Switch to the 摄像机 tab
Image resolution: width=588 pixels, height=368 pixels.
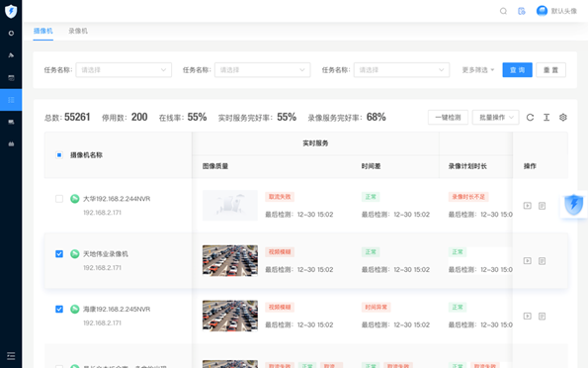(43, 31)
